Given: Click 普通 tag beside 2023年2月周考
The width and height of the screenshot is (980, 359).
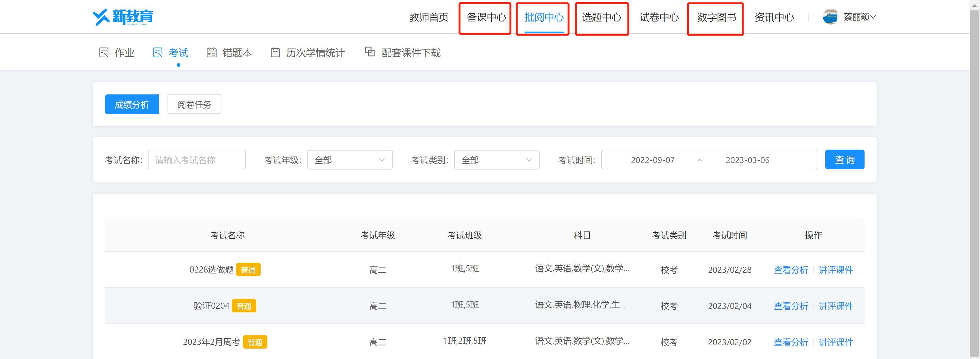Looking at the screenshot, I should click(255, 342).
